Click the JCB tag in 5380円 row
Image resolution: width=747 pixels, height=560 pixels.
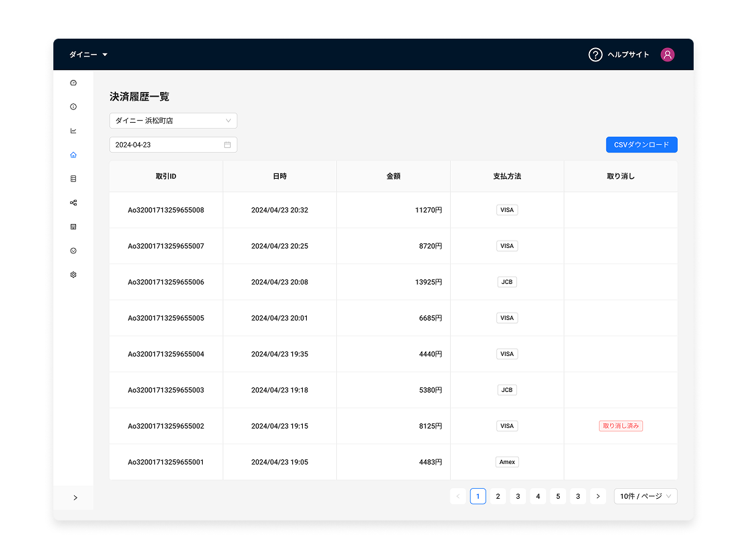pyautogui.click(x=507, y=390)
